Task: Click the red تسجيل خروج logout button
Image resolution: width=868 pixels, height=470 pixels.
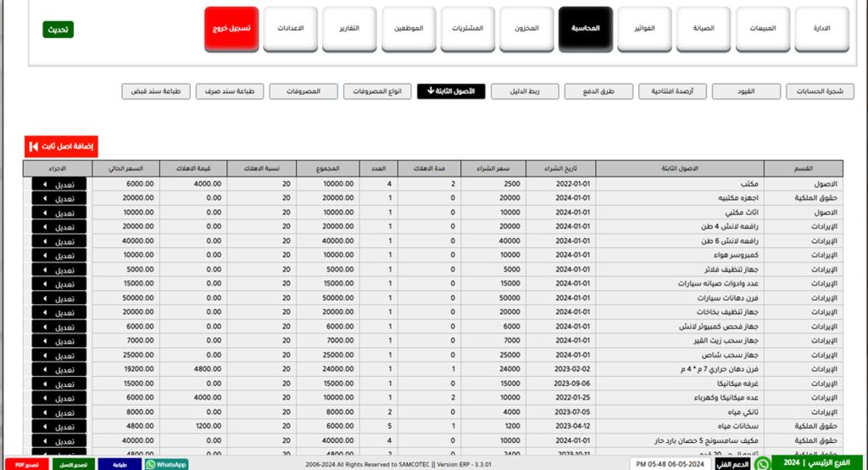Action: coord(231,29)
